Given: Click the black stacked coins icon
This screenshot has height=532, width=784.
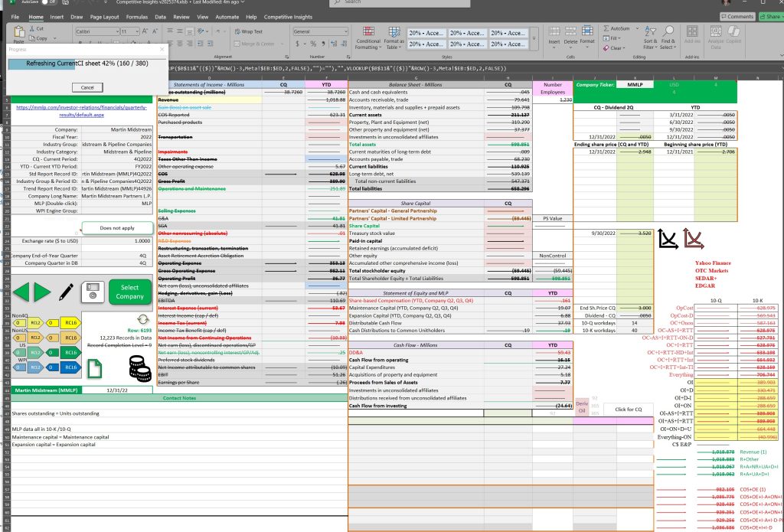Looking at the screenshot, I should point(140,368).
